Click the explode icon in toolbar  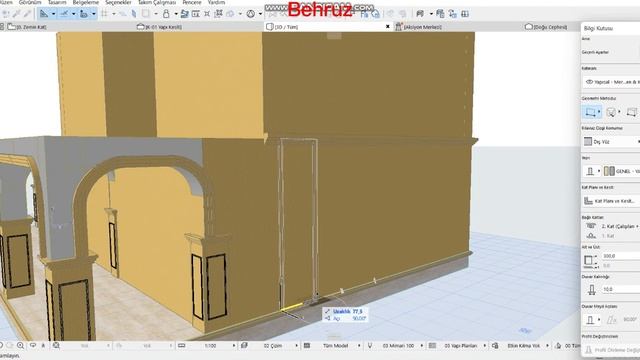[x=207, y=14]
